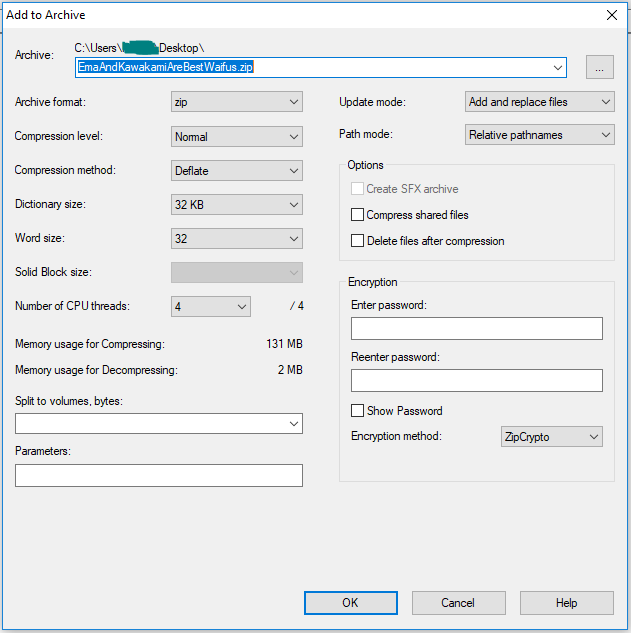Image resolution: width=631 pixels, height=633 pixels.
Task: Open Help for this dialog
Action: (x=566, y=602)
